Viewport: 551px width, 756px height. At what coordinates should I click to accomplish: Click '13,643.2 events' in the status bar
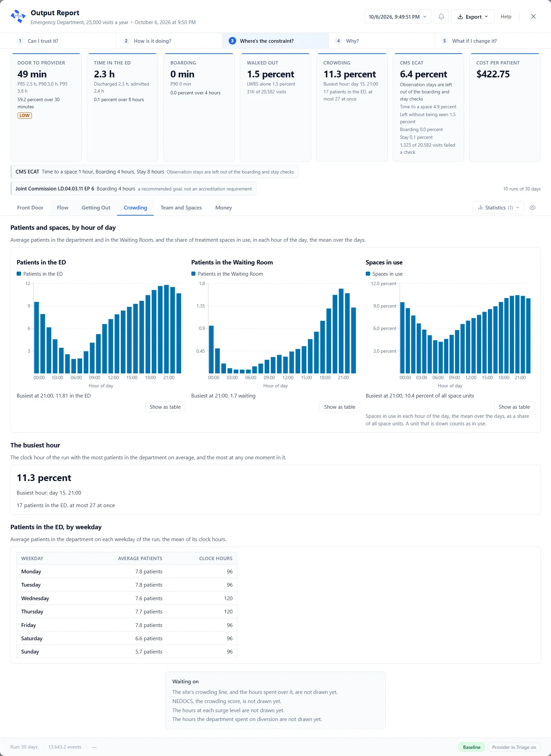(65, 747)
